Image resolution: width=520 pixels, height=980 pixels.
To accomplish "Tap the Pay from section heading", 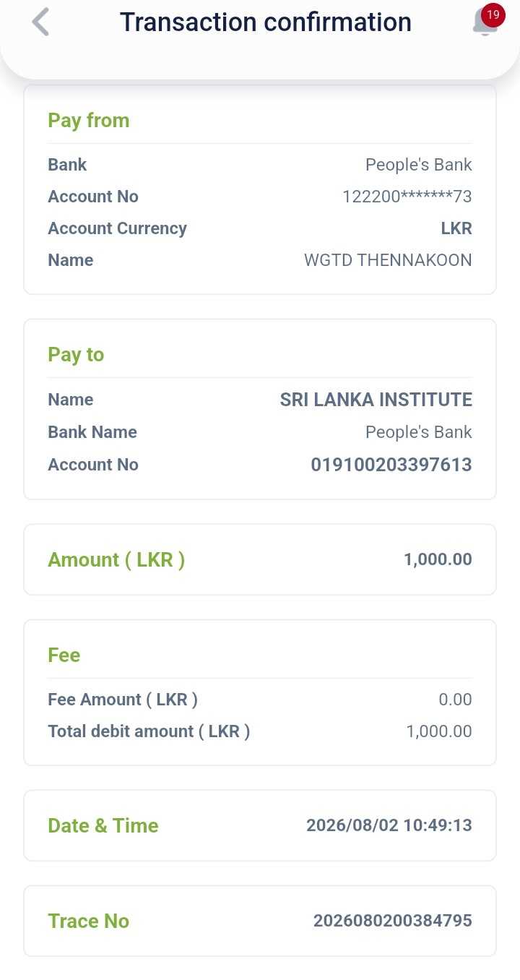I will pos(89,121).
